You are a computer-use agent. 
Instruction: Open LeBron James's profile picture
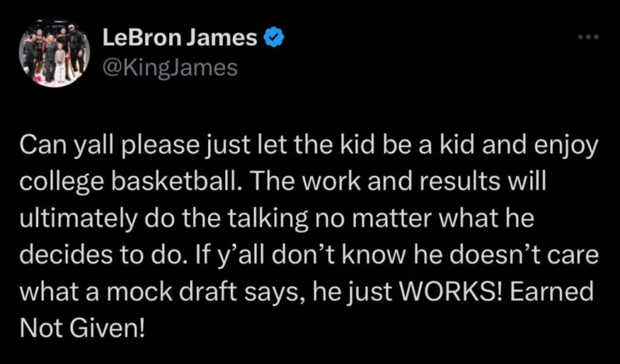(54, 53)
